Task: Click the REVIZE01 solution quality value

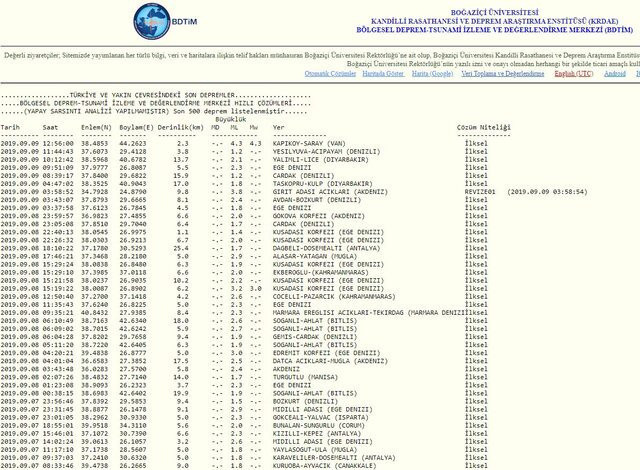Action: pos(480,192)
